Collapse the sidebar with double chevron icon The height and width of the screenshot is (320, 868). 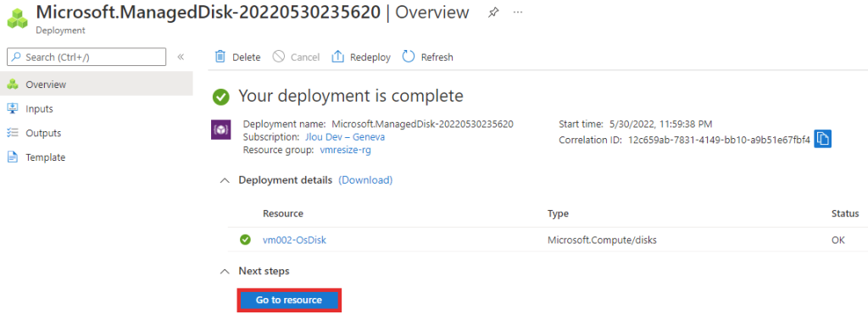pos(181,57)
